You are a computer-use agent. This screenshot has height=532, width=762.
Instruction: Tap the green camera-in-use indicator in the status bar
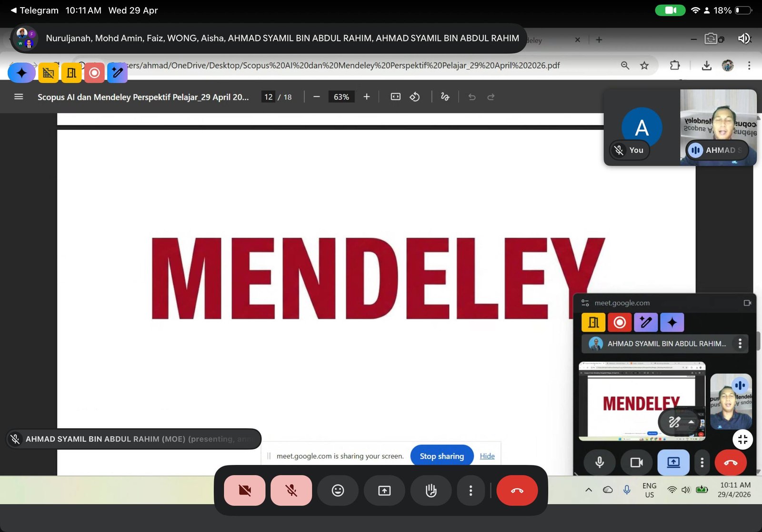[x=671, y=10]
